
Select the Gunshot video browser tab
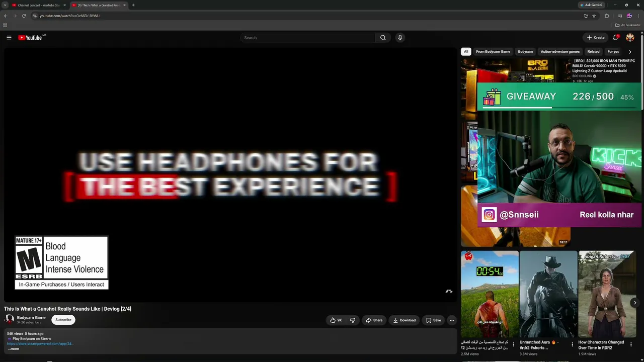(x=99, y=5)
